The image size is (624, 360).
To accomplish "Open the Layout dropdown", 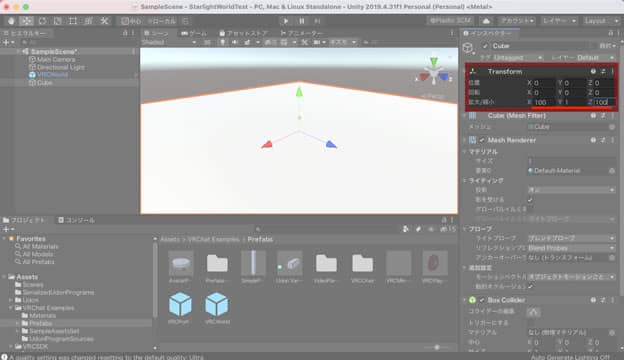I will tap(601, 21).
